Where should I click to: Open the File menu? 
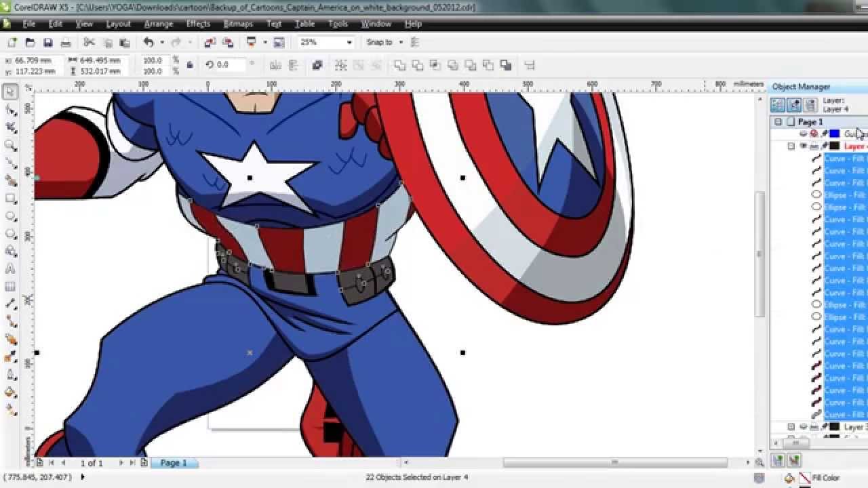[x=29, y=24]
